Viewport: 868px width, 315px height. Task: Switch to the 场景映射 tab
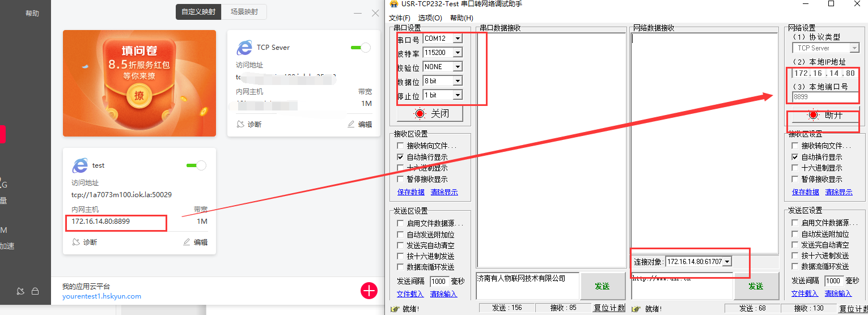(x=244, y=12)
